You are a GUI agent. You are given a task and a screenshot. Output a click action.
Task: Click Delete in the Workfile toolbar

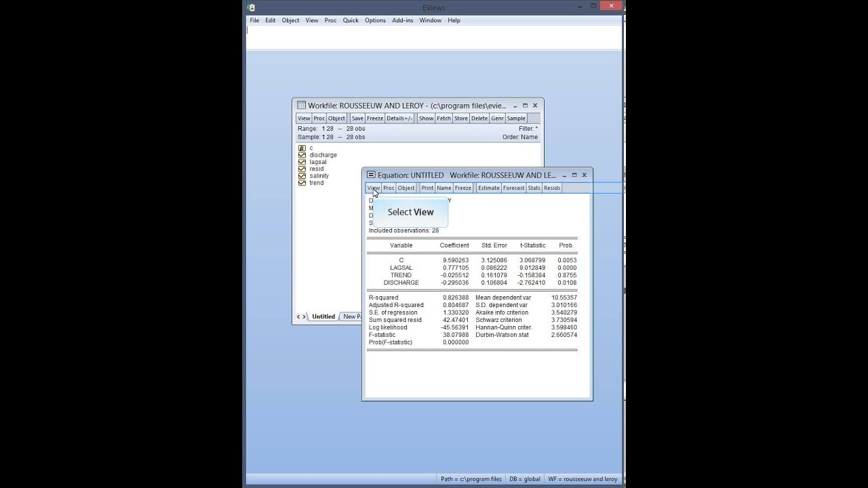[x=479, y=119]
